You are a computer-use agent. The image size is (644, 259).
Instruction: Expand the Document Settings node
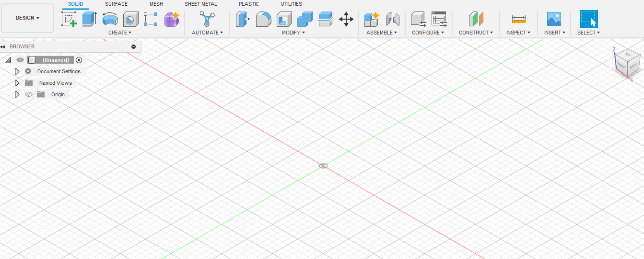coord(17,71)
